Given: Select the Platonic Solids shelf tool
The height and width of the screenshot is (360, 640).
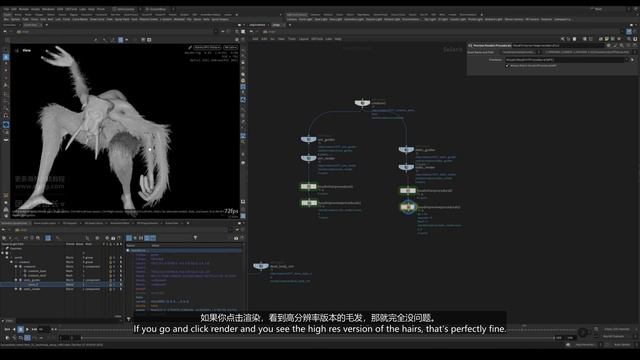Looking at the screenshot, I should tap(149, 19).
